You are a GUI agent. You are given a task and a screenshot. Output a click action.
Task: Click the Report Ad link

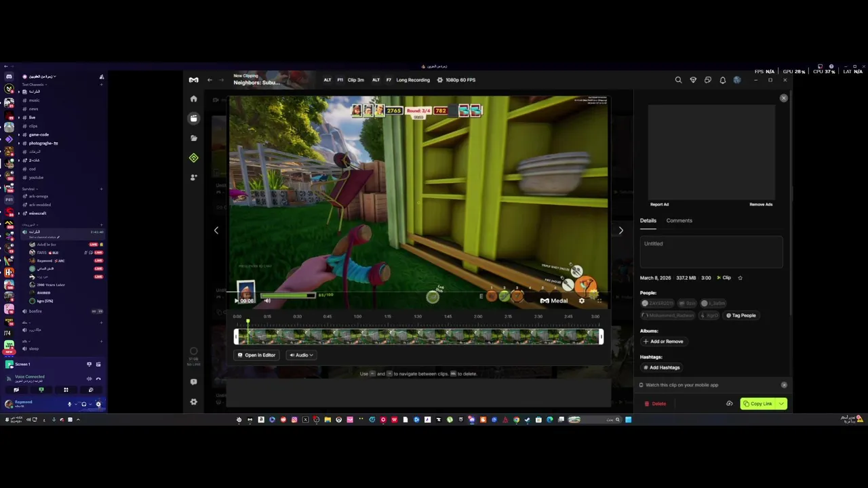(659, 204)
